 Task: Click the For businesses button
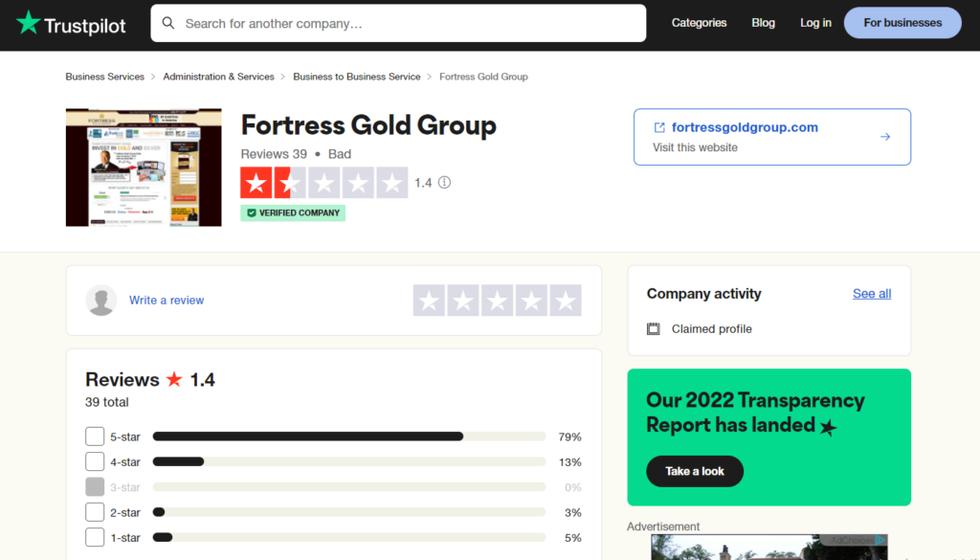pos(902,23)
